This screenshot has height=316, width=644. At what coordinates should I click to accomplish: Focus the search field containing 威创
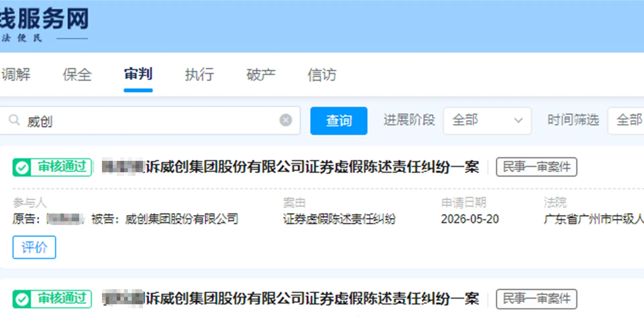pos(150,121)
